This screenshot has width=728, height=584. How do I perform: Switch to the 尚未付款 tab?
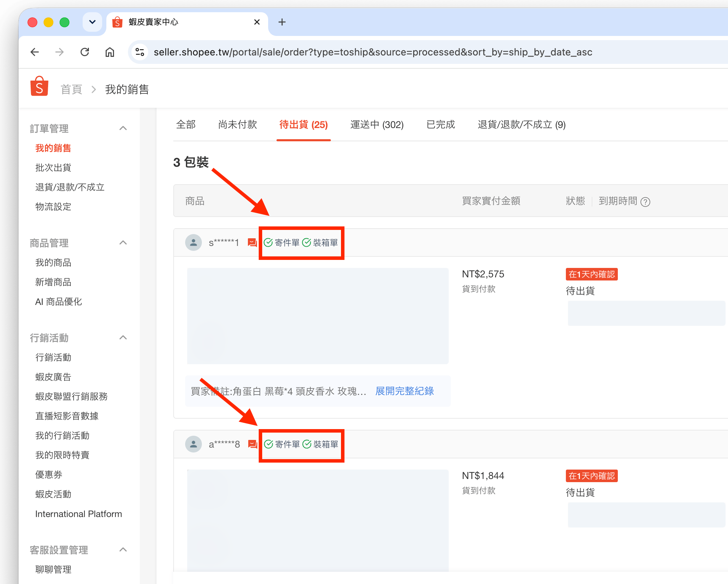[x=237, y=125]
